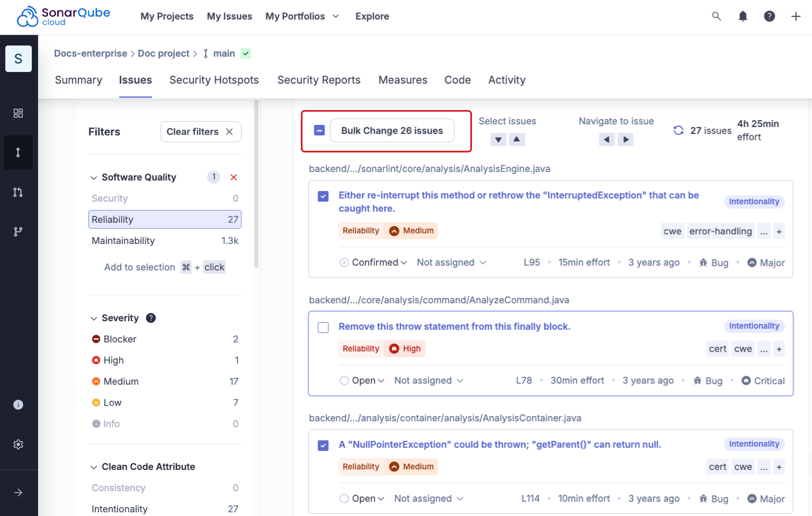Open pull requests from the left sidebar icon

coord(18,192)
